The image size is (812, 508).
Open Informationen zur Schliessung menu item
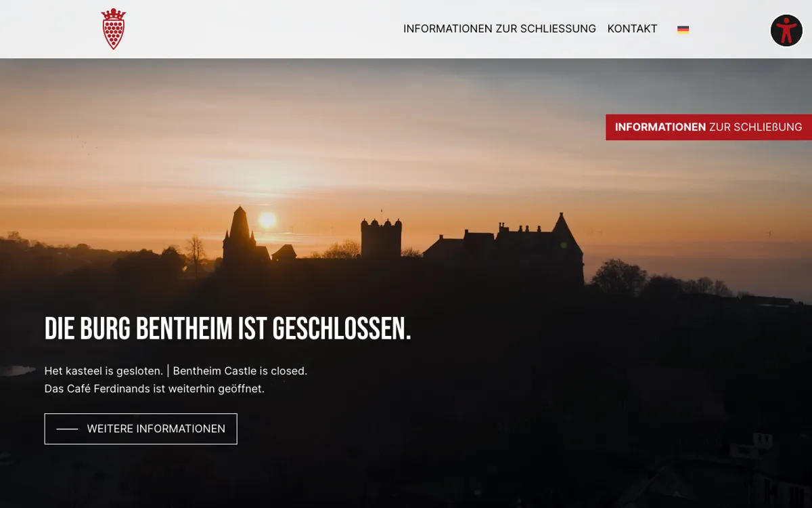tap(499, 28)
